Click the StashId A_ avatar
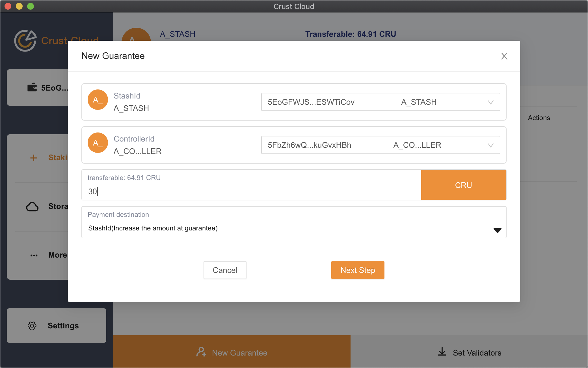588x368 pixels. pyautogui.click(x=98, y=100)
